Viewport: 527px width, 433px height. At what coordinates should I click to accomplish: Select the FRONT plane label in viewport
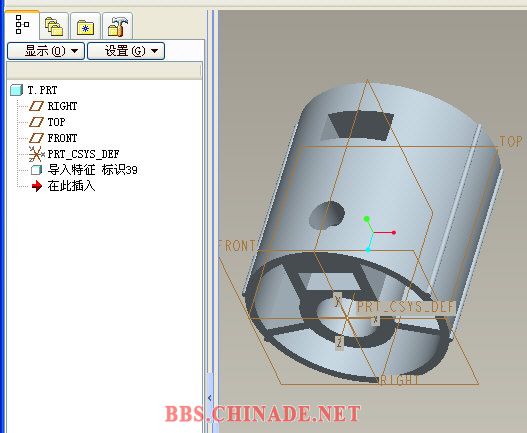pos(237,246)
